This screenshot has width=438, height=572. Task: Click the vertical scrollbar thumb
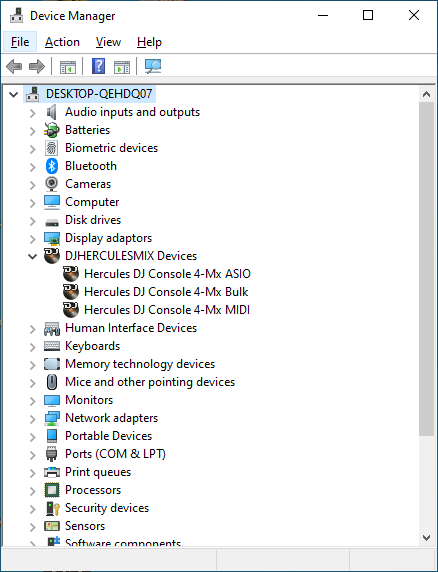426,269
